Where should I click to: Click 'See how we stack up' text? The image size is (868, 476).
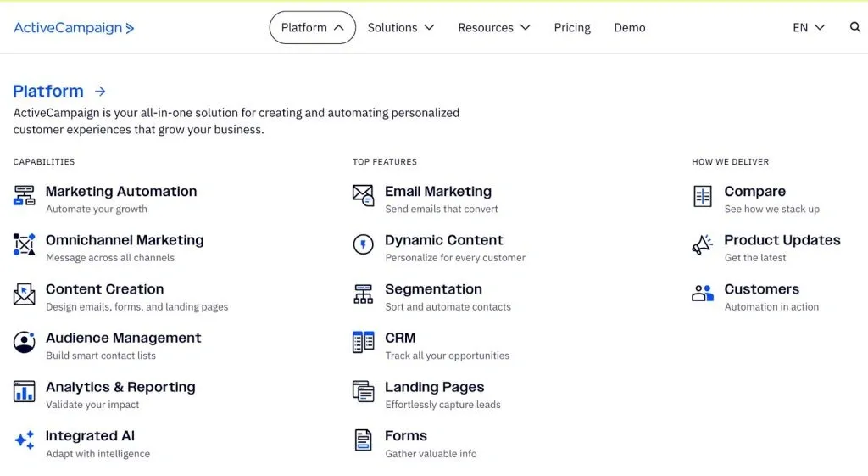tap(771, 209)
